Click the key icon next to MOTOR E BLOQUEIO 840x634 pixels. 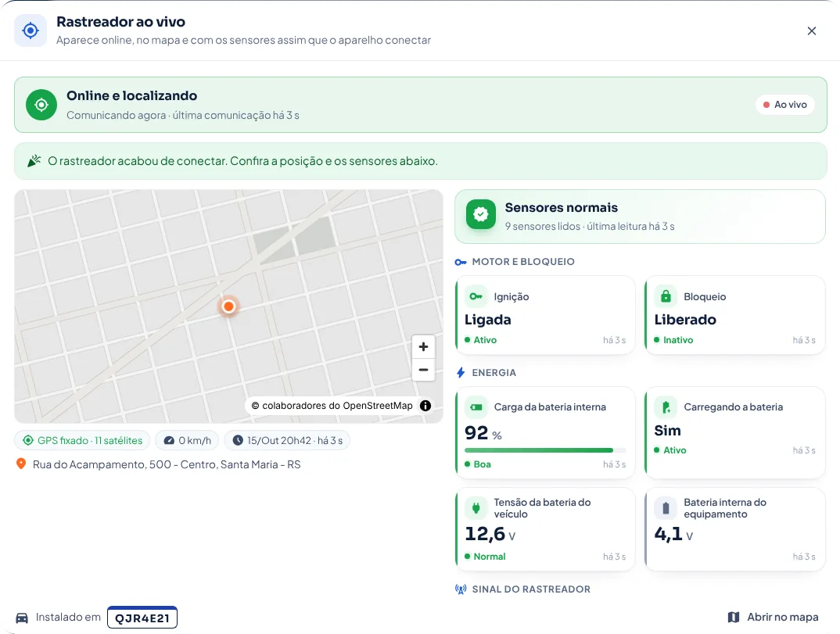click(x=461, y=262)
